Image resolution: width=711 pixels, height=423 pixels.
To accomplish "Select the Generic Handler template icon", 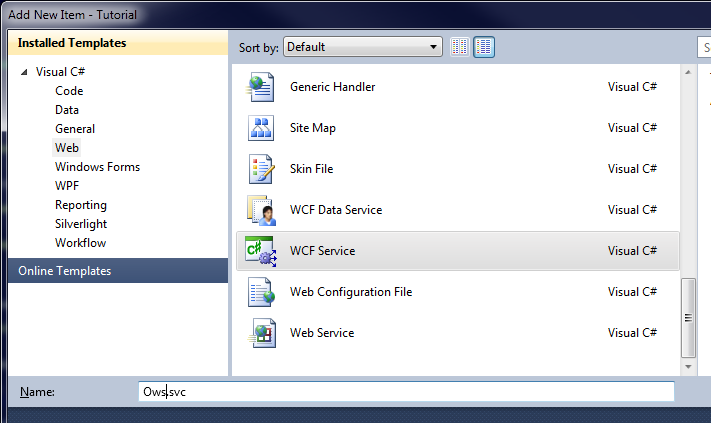I will point(260,87).
